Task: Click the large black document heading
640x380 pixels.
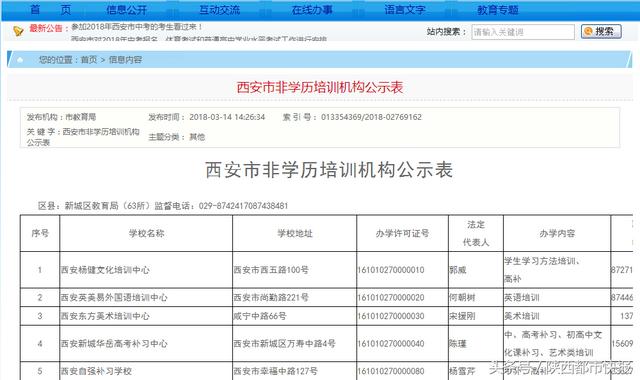Action: (329, 170)
